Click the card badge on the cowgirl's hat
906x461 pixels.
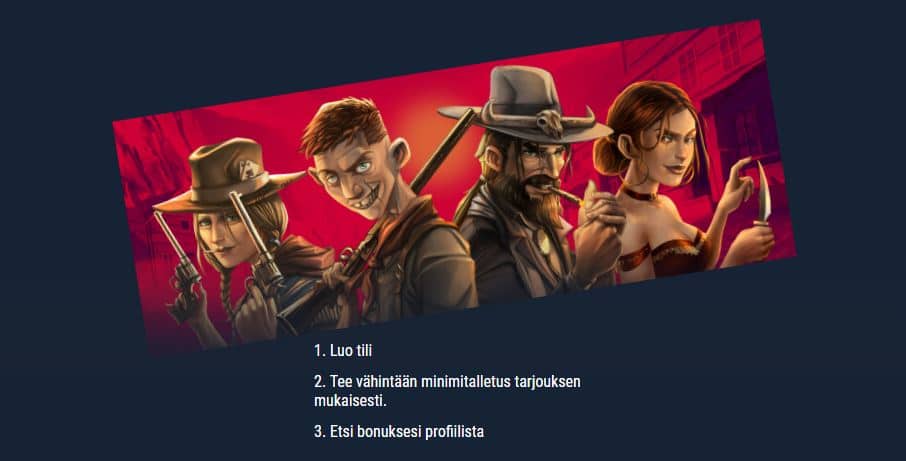pos(250,168)
